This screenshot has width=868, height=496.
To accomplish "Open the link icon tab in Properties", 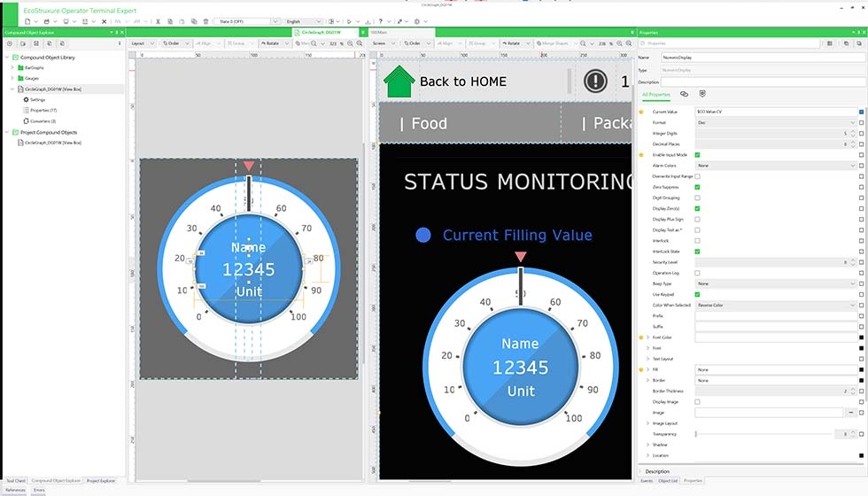I will (x=684, y=94).
